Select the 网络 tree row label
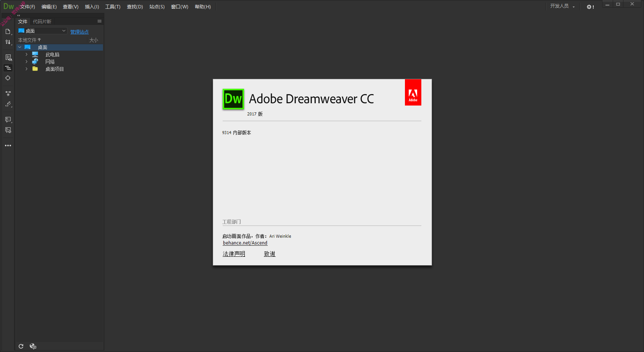Viewport: 644px width, 352px height. coord(50,61)
